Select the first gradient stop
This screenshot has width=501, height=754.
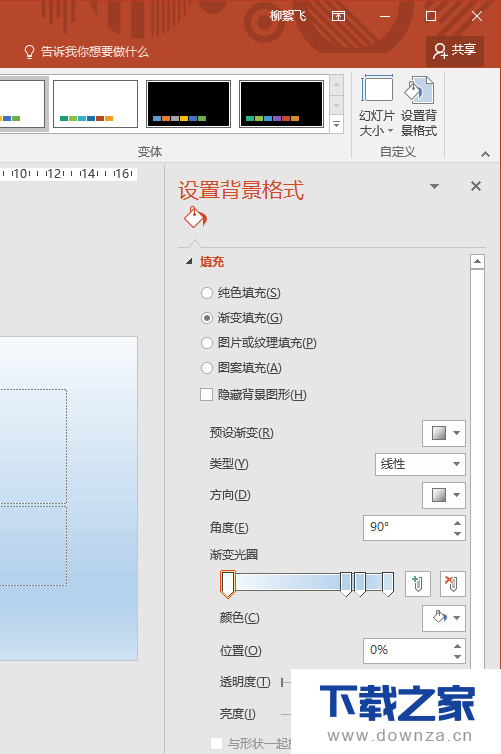click(x=228, y=584)
